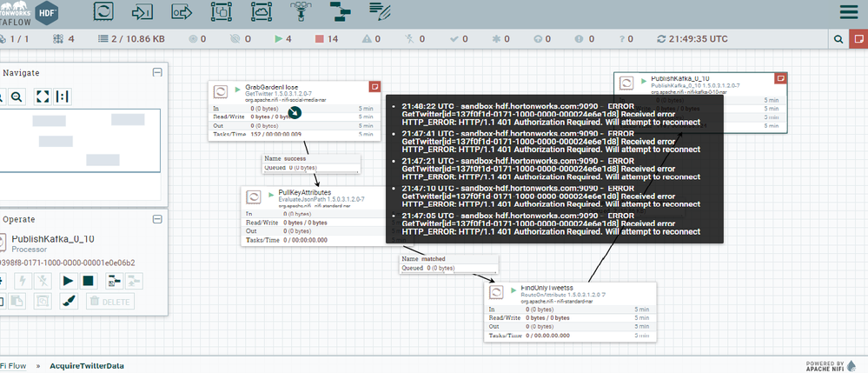
Task: Fit the flow to screen
Action: 42,97
